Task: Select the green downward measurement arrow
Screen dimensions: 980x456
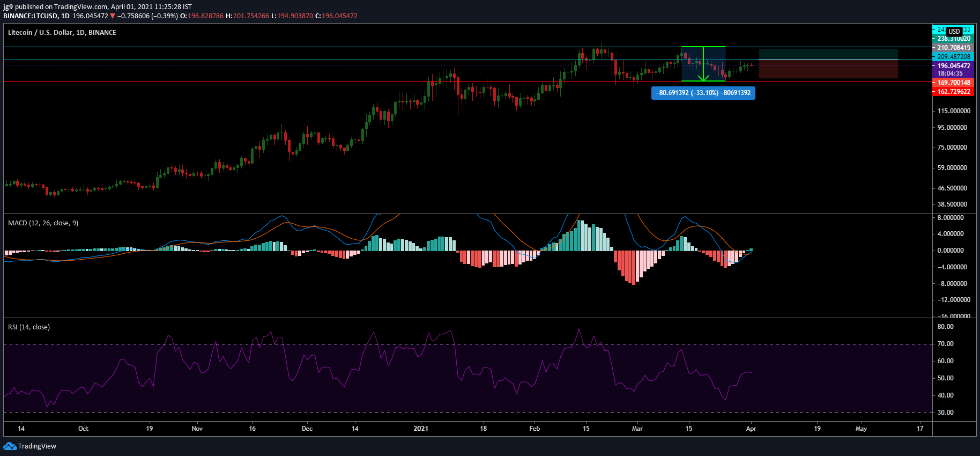Action: [703, 64]
